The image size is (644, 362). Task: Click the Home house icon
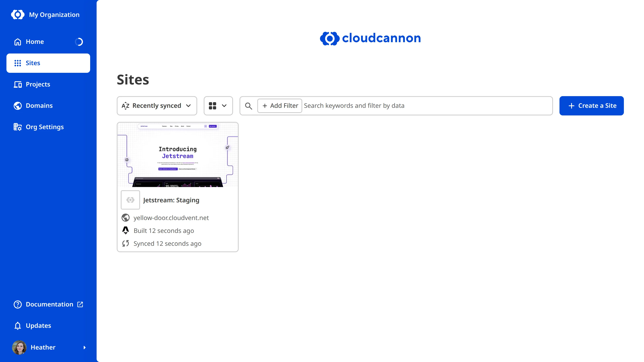coord(18,42)
